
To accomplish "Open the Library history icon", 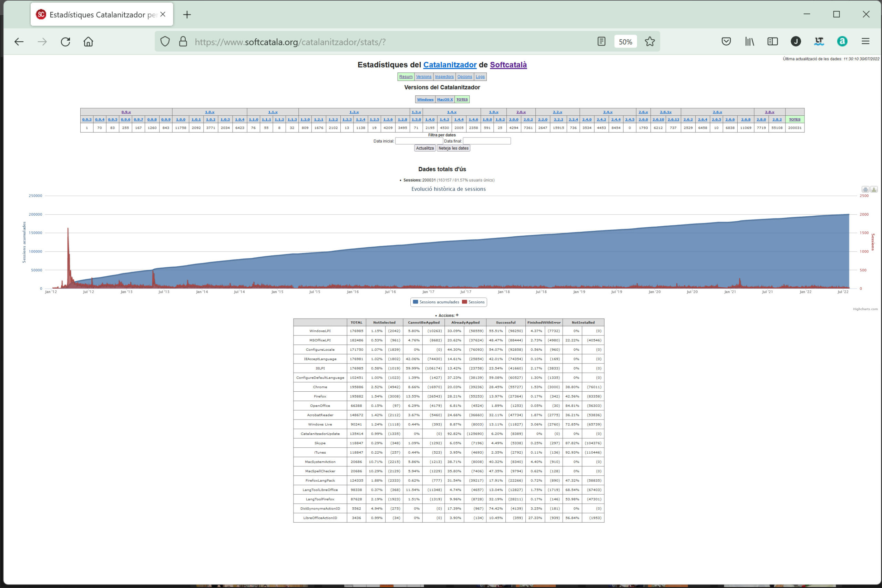I will [x=749, y=42].
